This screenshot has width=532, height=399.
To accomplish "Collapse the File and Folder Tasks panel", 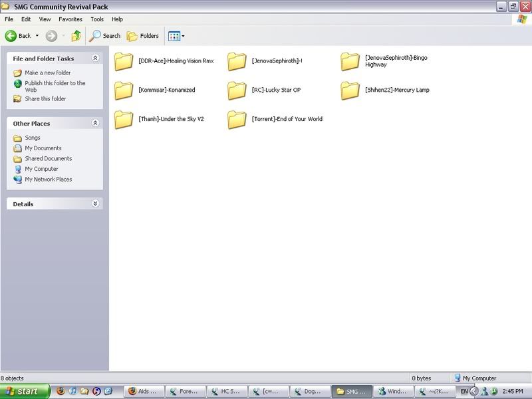I will 95,59.
